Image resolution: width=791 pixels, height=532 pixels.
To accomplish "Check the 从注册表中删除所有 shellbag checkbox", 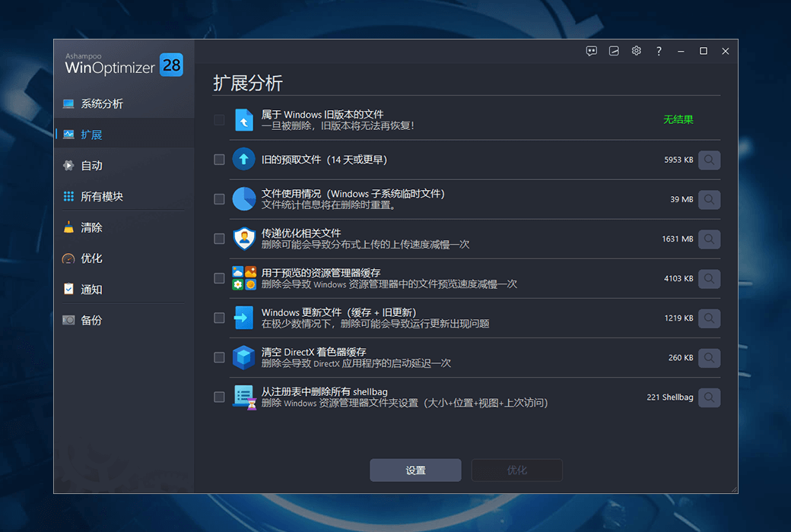I will pyautogui.click(x=219, y=397).
